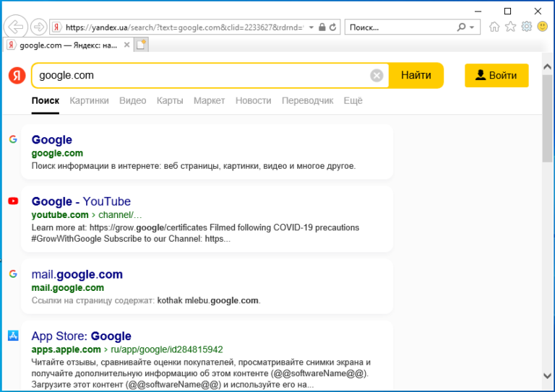Click the Google favicon beside mail.google.com
Viewport: 555px width, 392px height.
[x=13, y=274]
